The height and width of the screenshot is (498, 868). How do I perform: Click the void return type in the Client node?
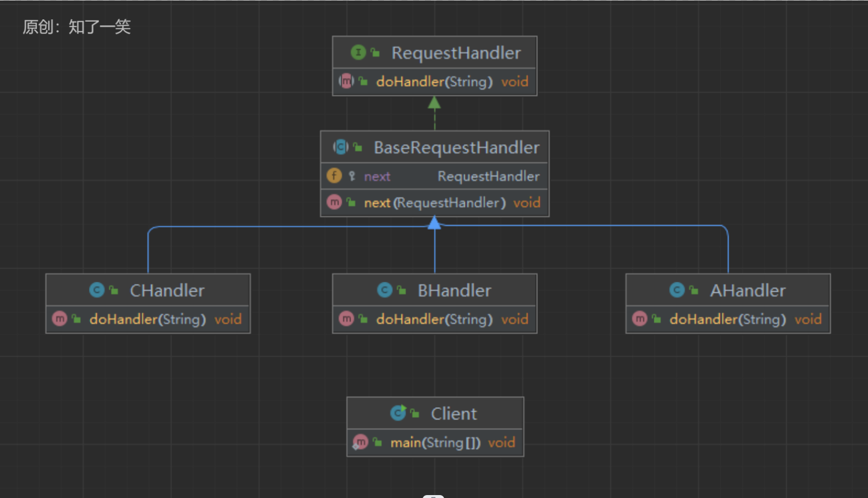coord(502,442)
